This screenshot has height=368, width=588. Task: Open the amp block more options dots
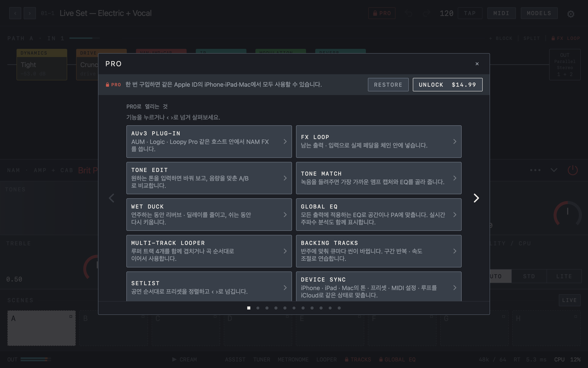[535, 170]
